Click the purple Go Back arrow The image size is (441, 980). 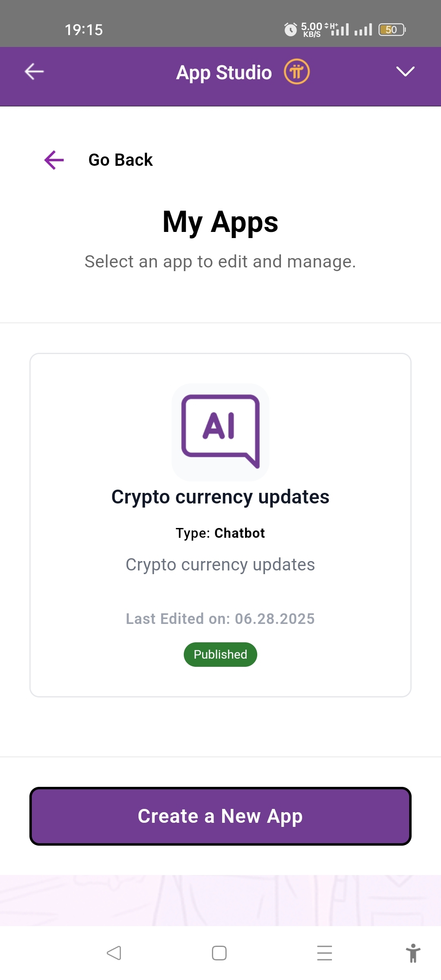pyautogui.click(x=54, y=160)
